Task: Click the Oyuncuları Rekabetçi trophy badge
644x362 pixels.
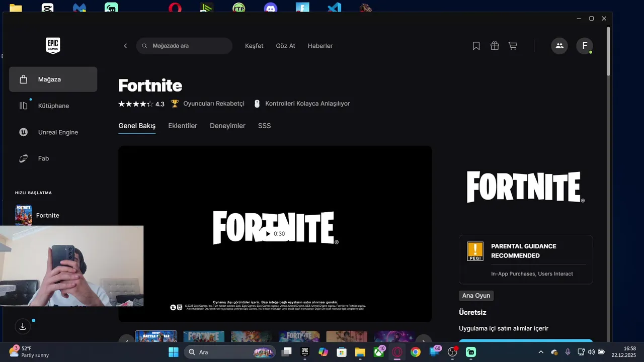Action: [x=207, y=104]
